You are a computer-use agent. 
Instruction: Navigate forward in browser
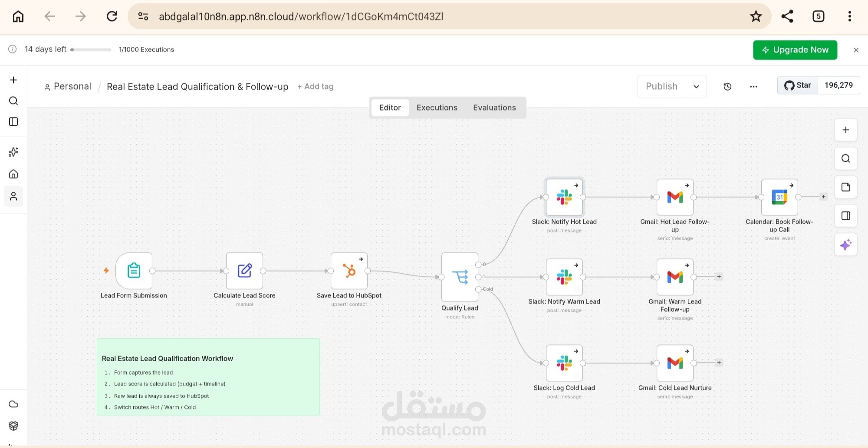pyautogui.click(x=81, y=16)
